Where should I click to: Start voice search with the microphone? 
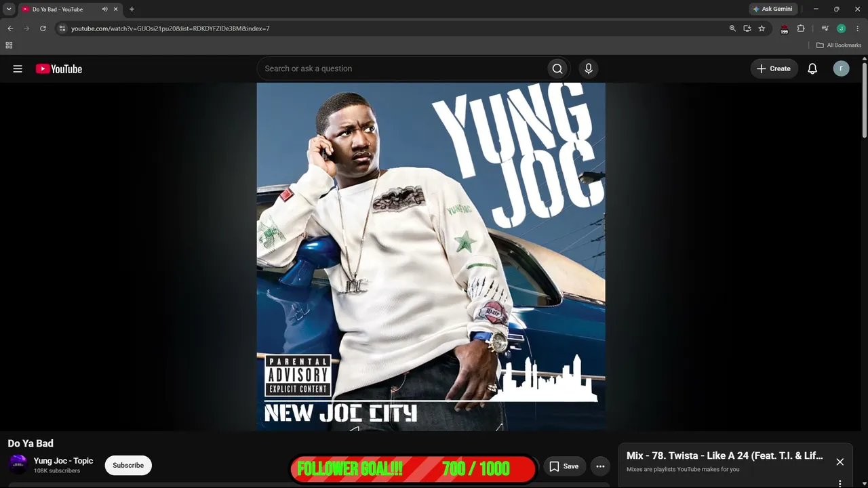[589, 68]
